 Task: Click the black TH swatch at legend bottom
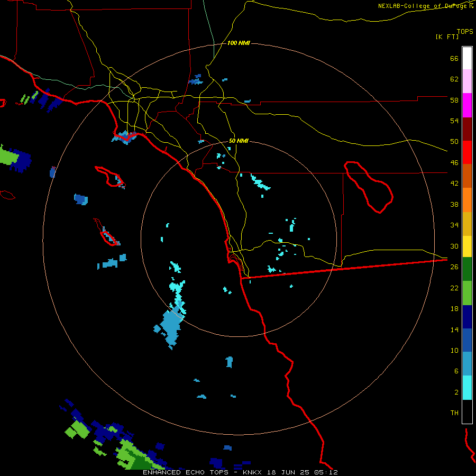[467, 411]
